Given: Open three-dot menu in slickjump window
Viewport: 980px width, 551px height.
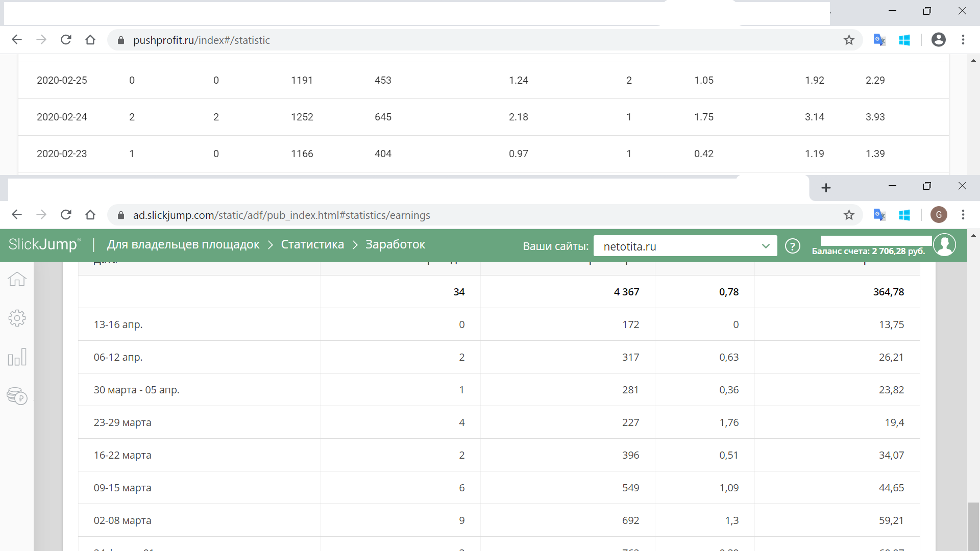Looking at the screenshot, I should [963, 215].
